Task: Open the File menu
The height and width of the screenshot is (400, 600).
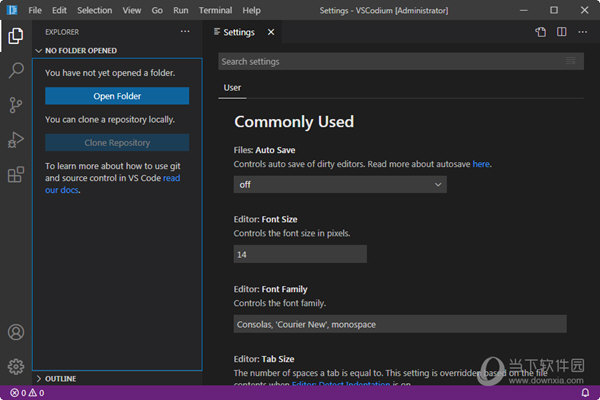Action: point(35,10)
